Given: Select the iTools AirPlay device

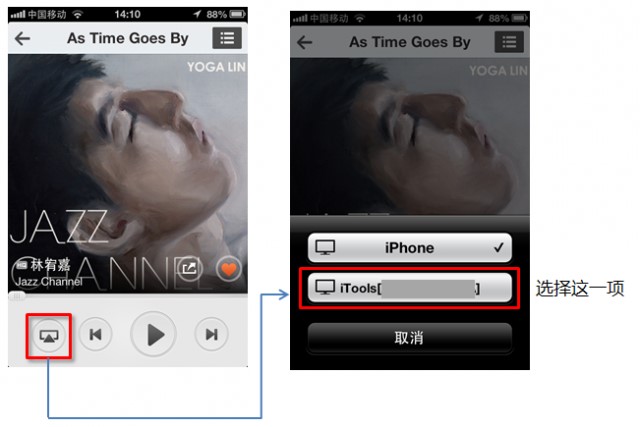Looking at the screenshot, I should [x=409, y=288].
